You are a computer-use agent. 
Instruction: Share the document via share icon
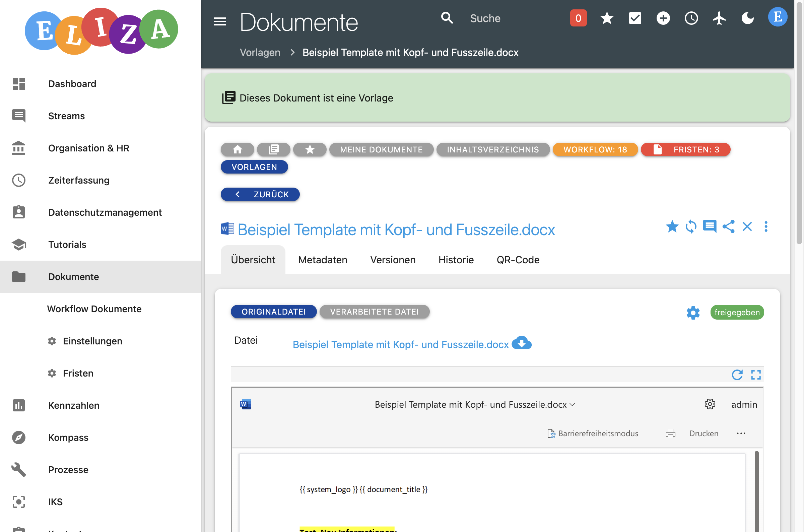coord(728,226)
